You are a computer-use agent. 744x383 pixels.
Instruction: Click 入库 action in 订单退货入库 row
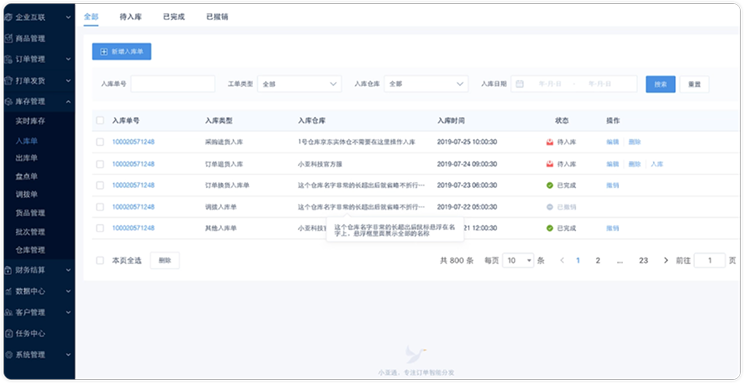[x=657, y=164]
